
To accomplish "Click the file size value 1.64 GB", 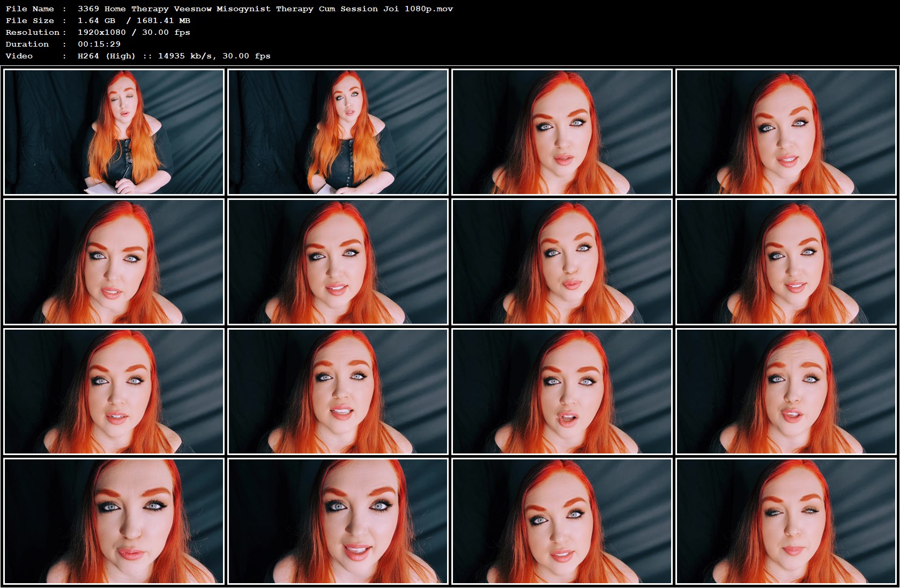I will tap(96, 20).
